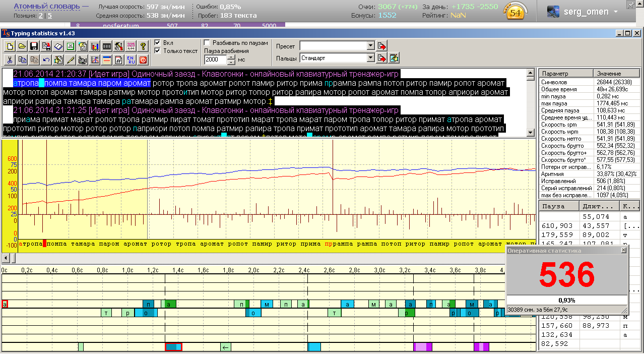Click the Open folder icon
The width and height of the screenshot is (644, 355).
[22, 46]
